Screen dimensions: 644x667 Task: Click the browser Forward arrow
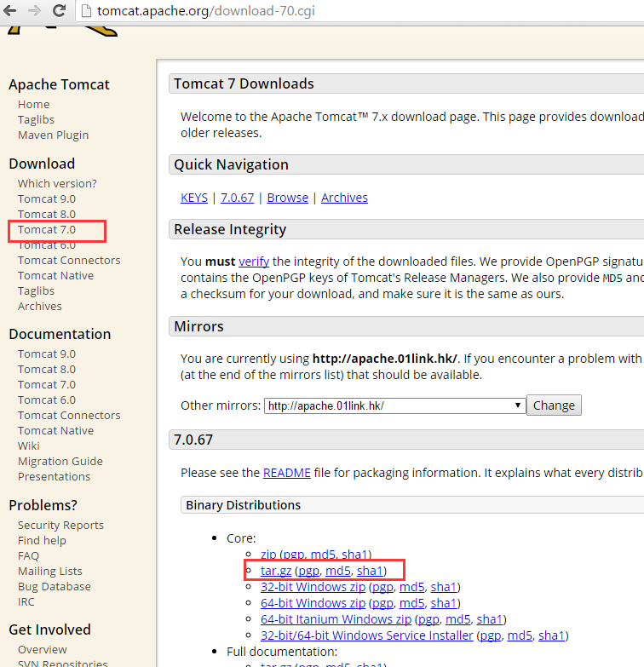[34, 10]
